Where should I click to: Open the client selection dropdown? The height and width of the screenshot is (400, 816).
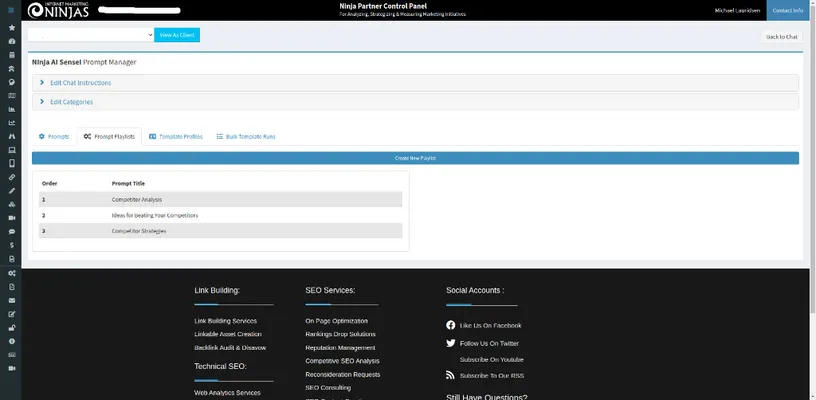point(90,35)
